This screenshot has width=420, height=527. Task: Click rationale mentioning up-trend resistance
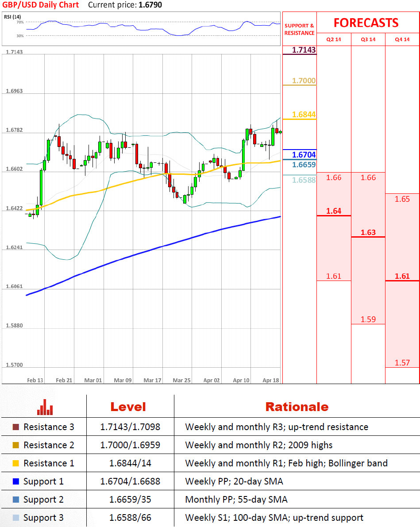point(277,427)
